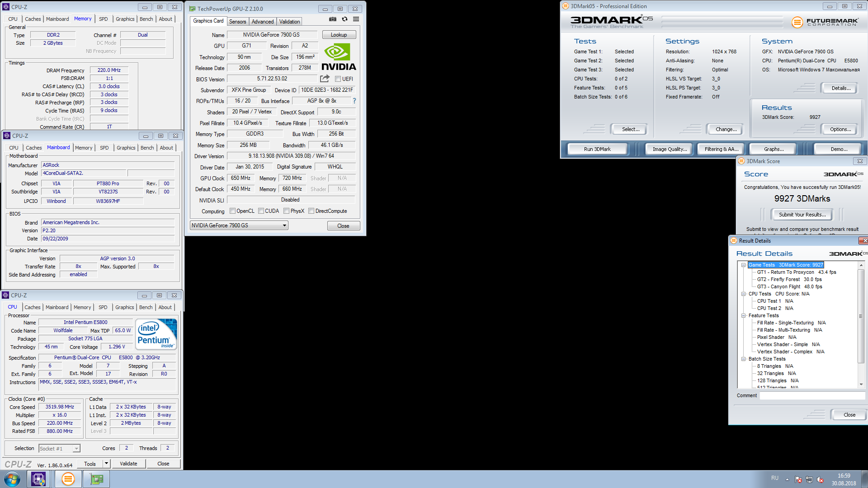The image size is (868, 488).
Task: Open the Socket #1 selection dropdown
Action: point(59,448)
